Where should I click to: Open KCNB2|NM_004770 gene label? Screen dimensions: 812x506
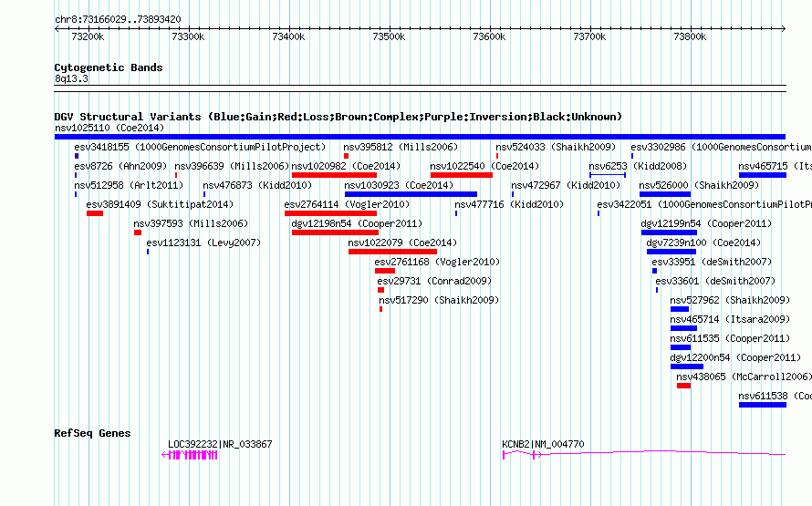click(543, 444)
